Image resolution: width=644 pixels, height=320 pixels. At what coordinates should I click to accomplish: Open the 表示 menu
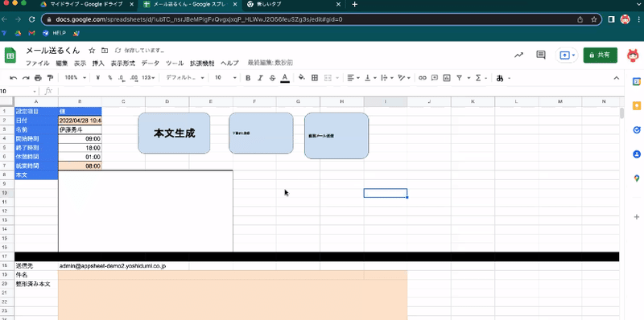point(80,64)
